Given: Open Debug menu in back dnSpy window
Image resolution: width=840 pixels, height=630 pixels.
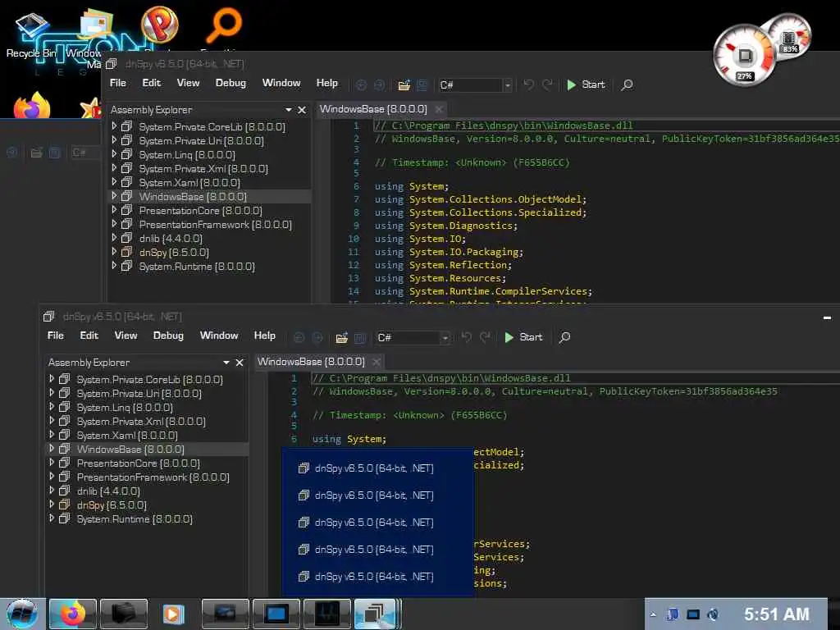Looking at the screenshot, I should (x=231, y=83).
